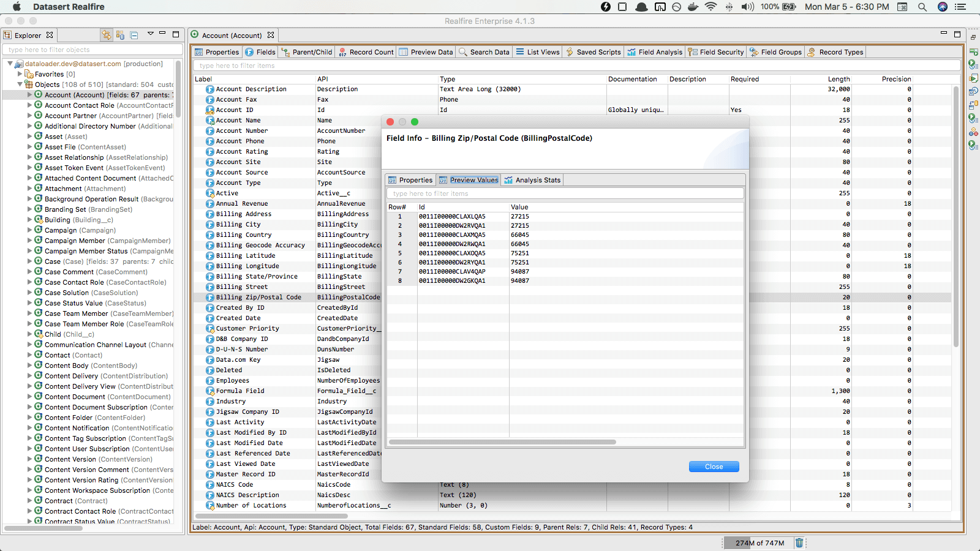980x551 pixels.
Task: Click the restore view icon atop right sidebar
Action: (973, 37)
